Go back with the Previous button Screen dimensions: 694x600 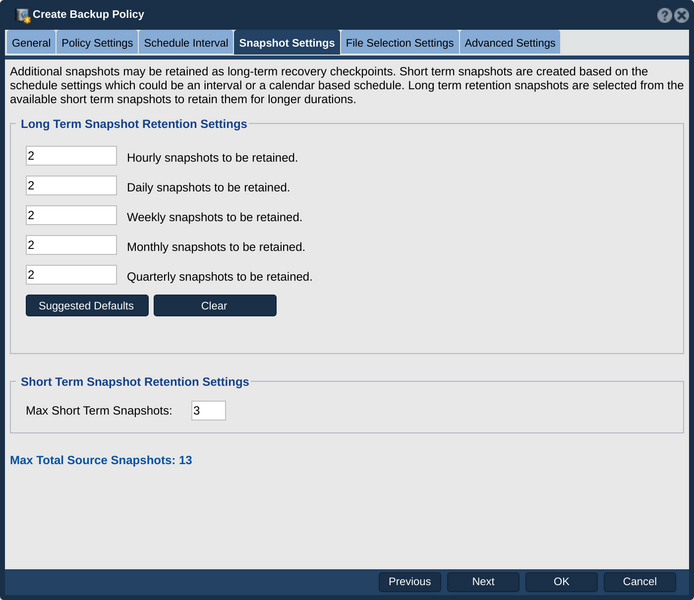(x=410, y=582)
